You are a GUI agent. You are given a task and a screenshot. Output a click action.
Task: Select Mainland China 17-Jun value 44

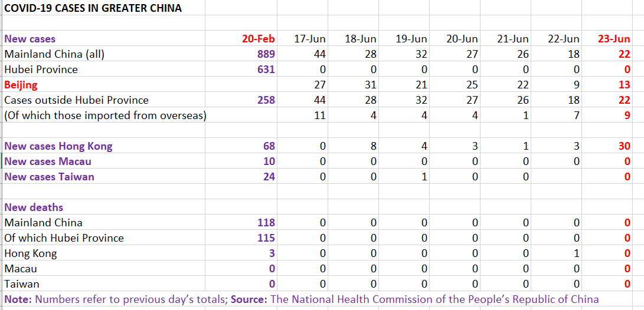coord(320,54)
